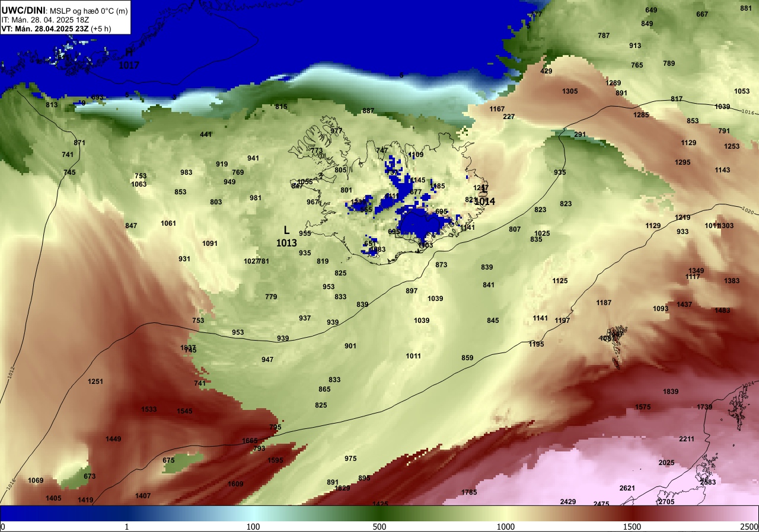Click the height value 675

(168, 460)
